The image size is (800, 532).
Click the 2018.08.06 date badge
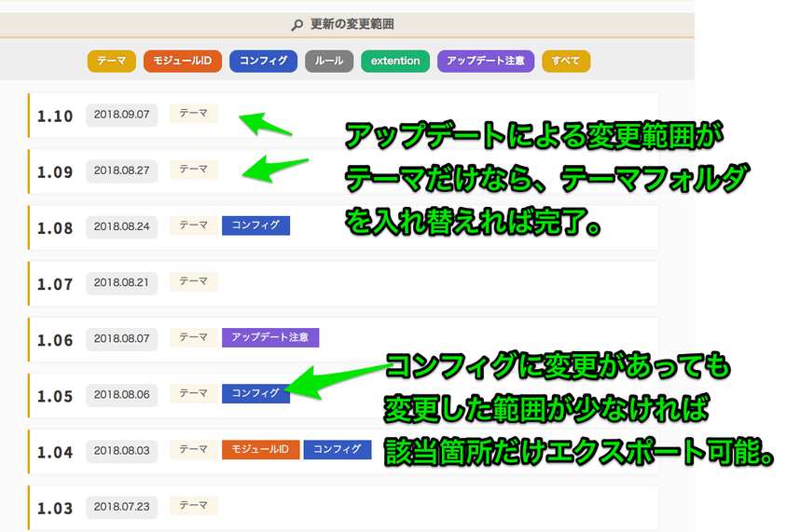[x=122, y=395]
